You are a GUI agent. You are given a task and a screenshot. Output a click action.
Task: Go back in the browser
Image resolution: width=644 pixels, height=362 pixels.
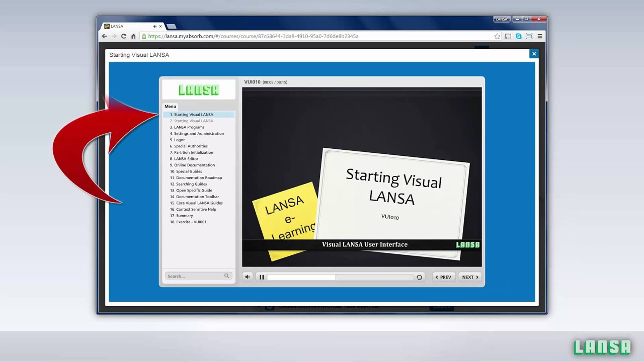tap(104, 36)
